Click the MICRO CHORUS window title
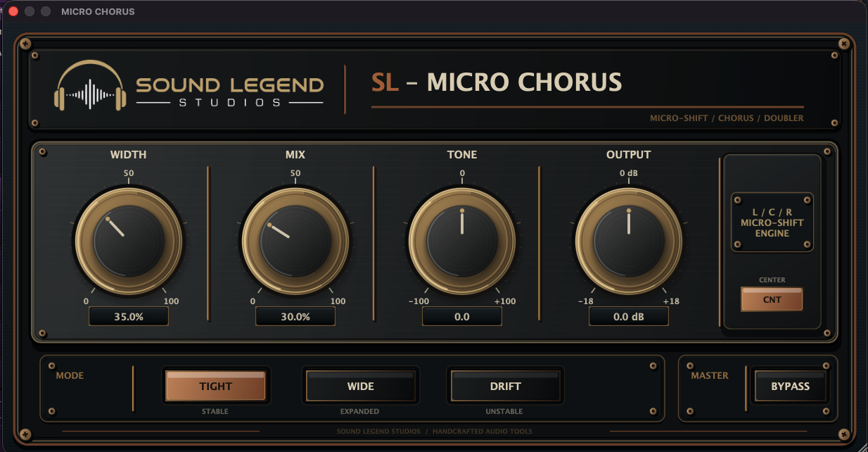 (98, 11)
